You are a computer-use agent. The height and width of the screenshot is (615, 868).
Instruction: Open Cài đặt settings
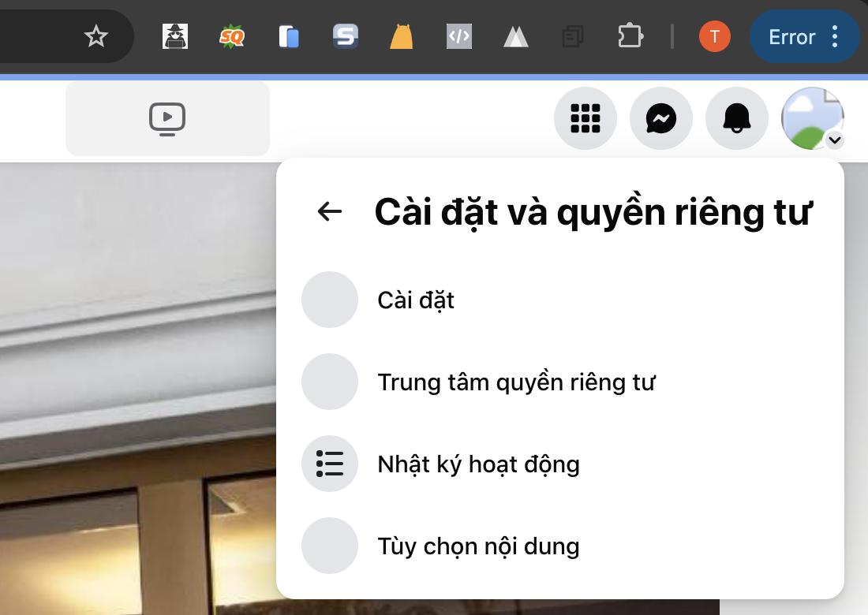pos(560,300)
